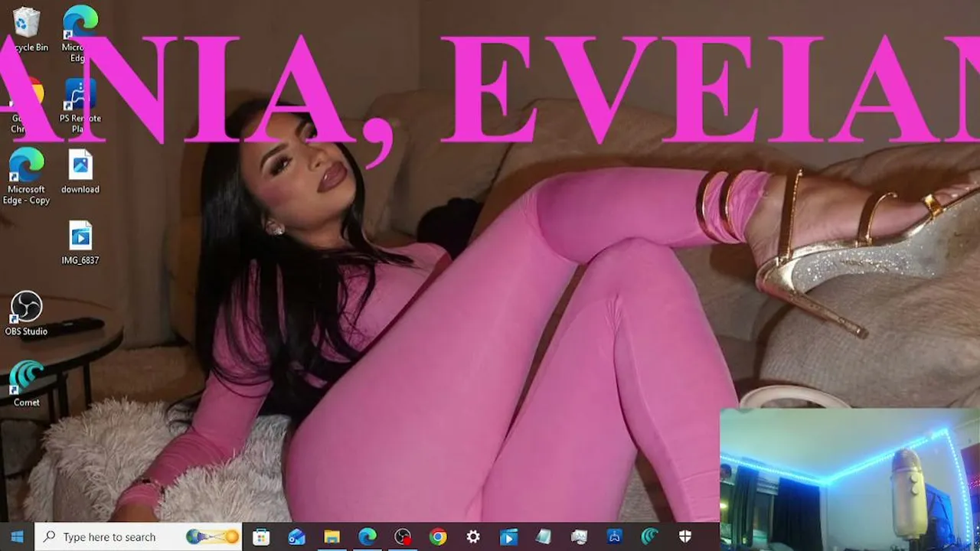Click the webcam overlay preview

pyautogui.click(x=850, y=479)
